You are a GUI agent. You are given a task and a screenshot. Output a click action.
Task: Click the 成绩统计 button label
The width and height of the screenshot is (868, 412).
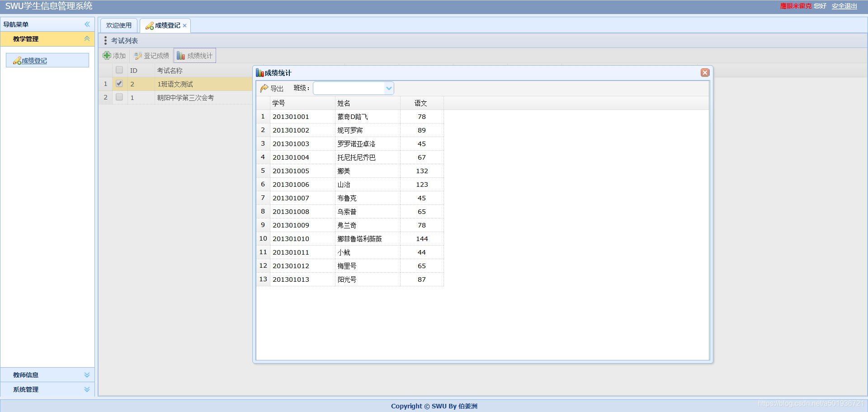click(200, 56)
